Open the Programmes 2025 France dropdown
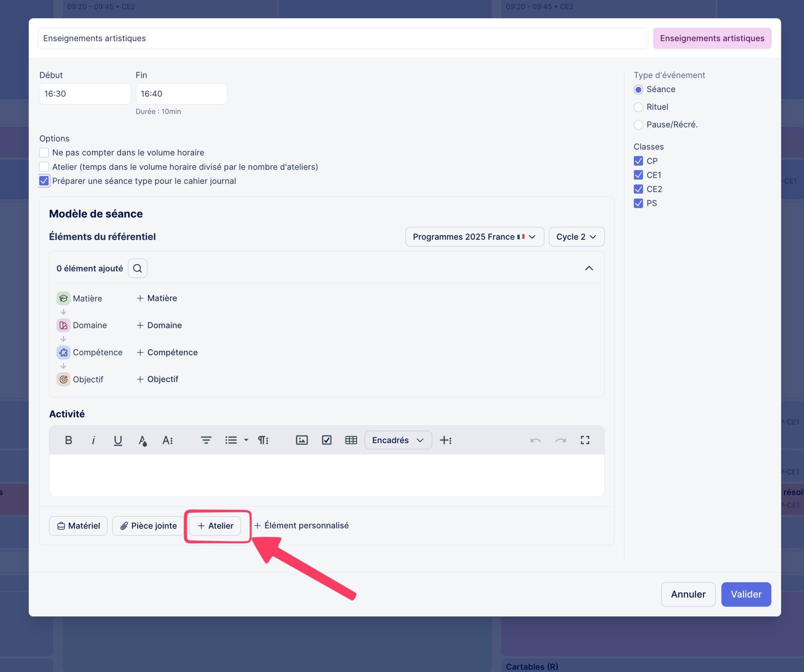804x672 pixels. click(474, 237)
